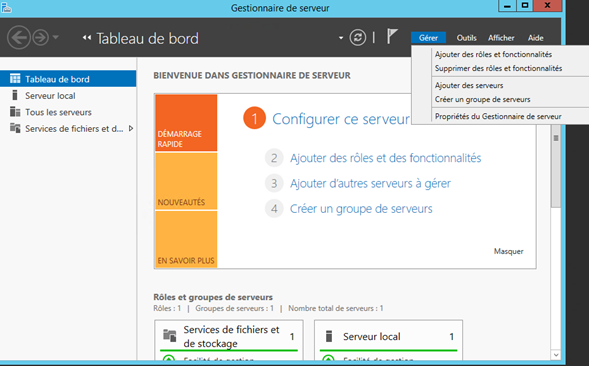Click the scrollbar down arrow
The image size is (589, 366).
pyautogui.click(x=556, y=355)
